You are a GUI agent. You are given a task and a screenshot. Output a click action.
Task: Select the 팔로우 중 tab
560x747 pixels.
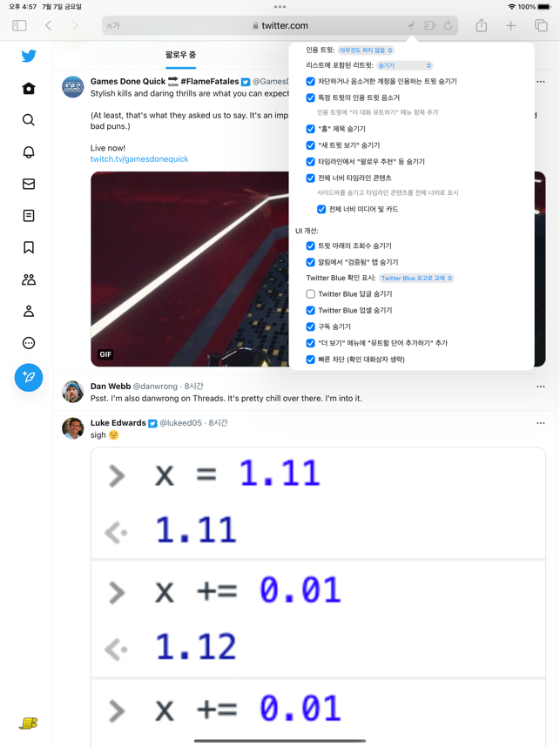pyautogui.click(x=180, y=55)
